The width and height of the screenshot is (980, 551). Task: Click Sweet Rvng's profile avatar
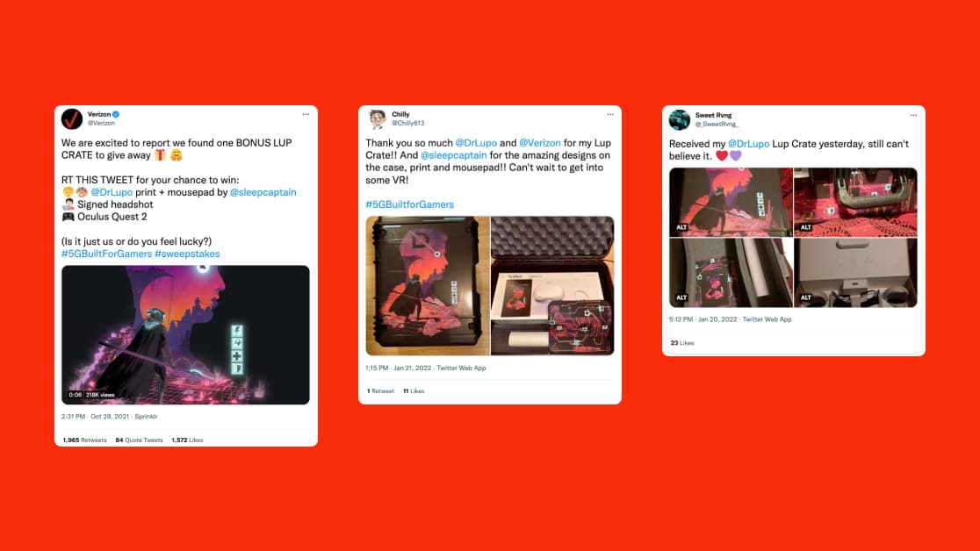coord(680,119)
